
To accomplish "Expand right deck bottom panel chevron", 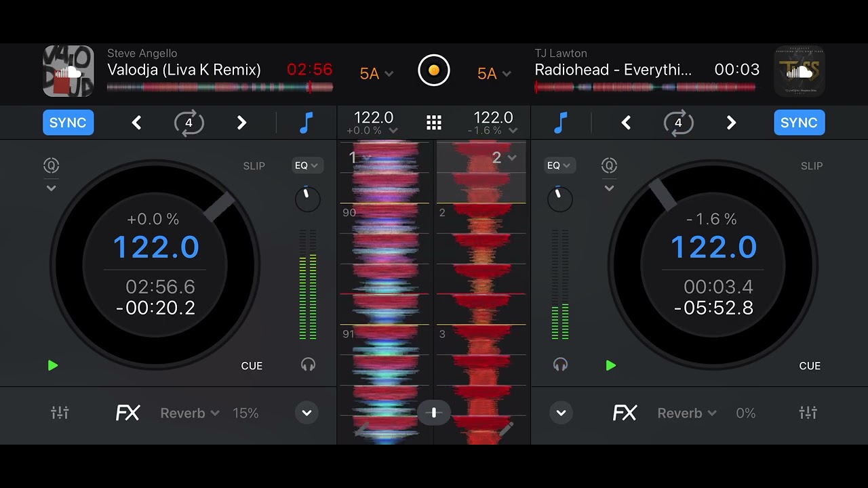I will point(561,413).
